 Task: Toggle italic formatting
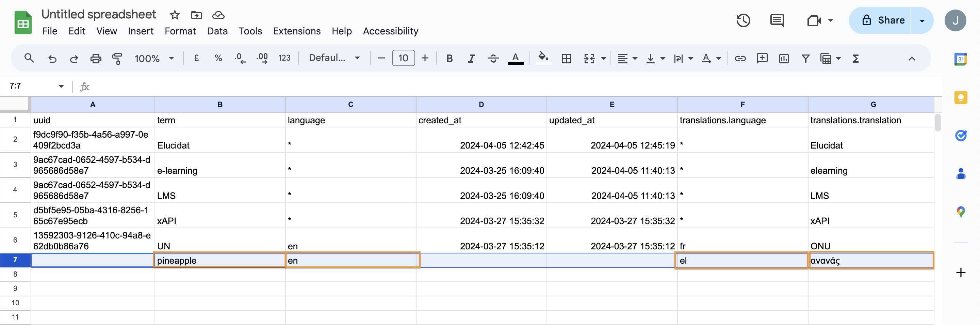pyautogui.click(x=471, y=58)
